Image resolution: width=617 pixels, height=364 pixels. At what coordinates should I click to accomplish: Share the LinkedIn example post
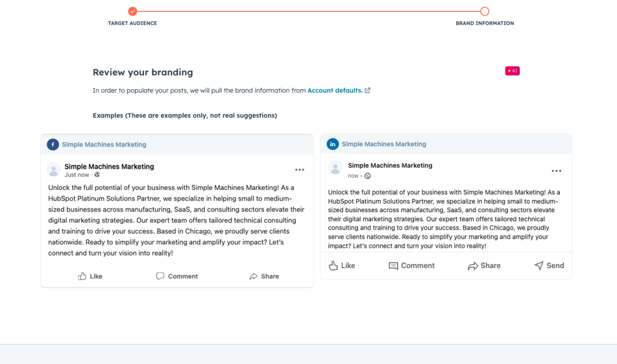click(484, 266)
